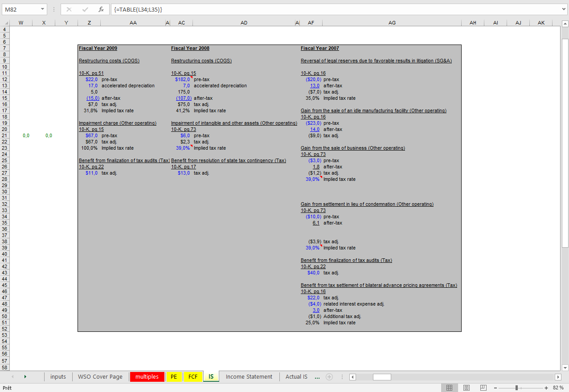This screenshot has height=392, width=569.
Task: Switch to Page Break Preview icon
Action: [x=483, y=388]
